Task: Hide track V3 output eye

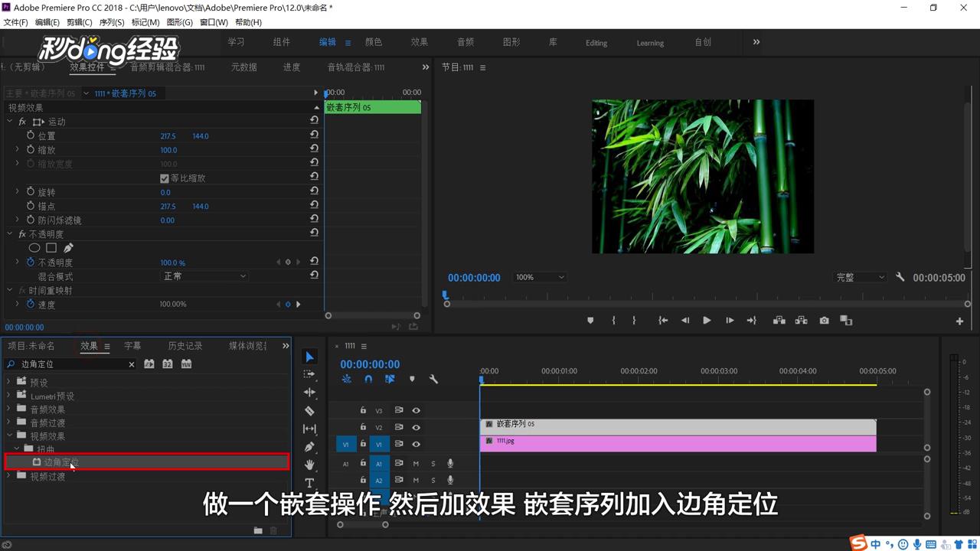Action: pos(416,410)
